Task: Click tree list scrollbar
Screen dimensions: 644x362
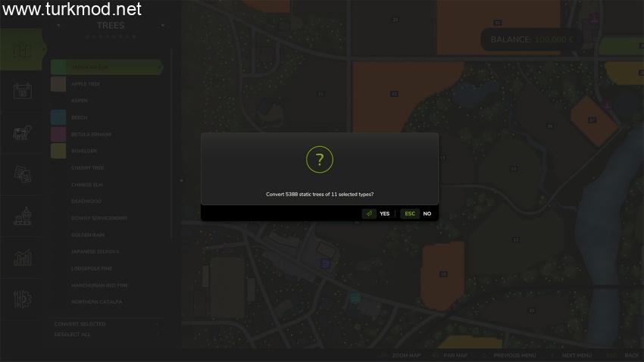Action: (x=171, y=142)
